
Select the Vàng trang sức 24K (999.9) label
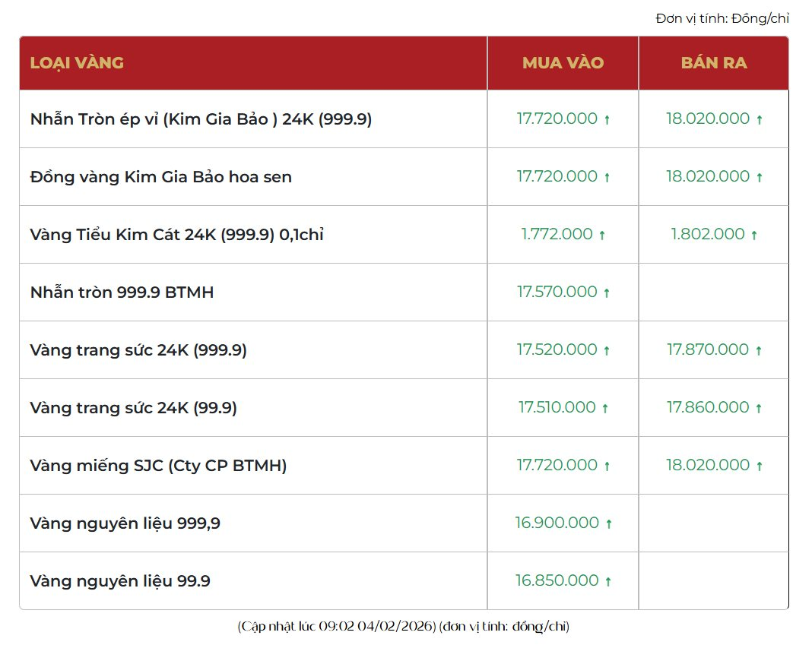click(138, 350)
